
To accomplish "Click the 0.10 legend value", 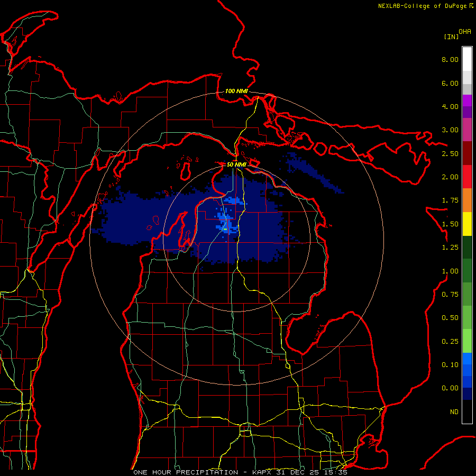I will pos(450,365).
